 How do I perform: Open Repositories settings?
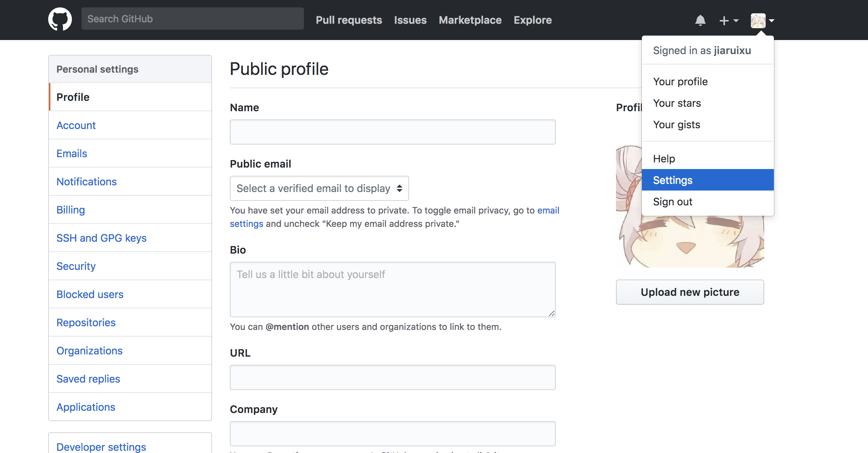[x=130, y=323]
